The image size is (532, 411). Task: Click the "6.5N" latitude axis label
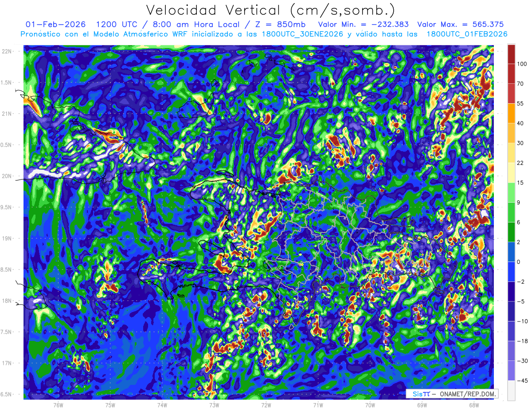click(6, 394)
